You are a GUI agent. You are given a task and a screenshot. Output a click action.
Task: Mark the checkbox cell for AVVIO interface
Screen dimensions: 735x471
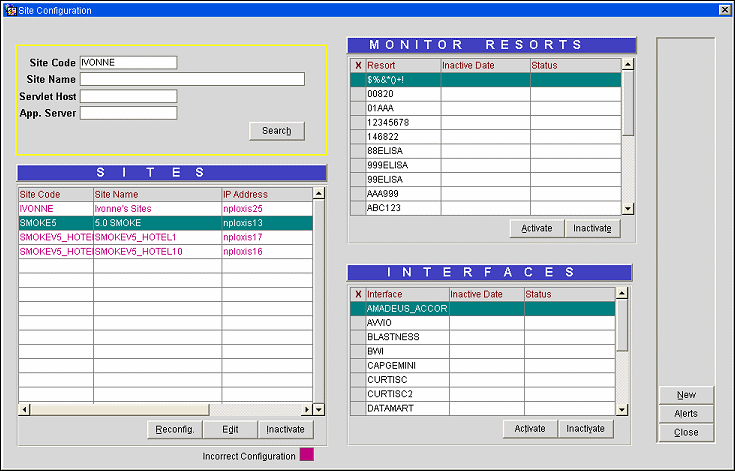(x=358, y=323)
